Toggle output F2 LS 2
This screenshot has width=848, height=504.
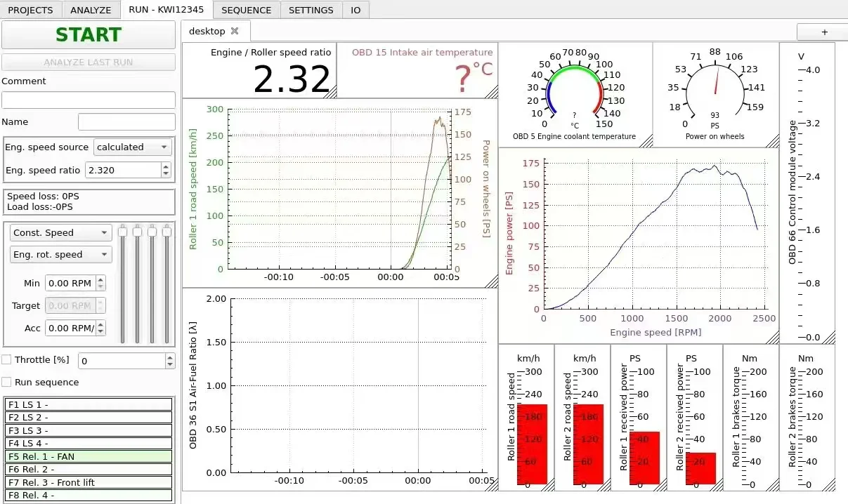89,418
